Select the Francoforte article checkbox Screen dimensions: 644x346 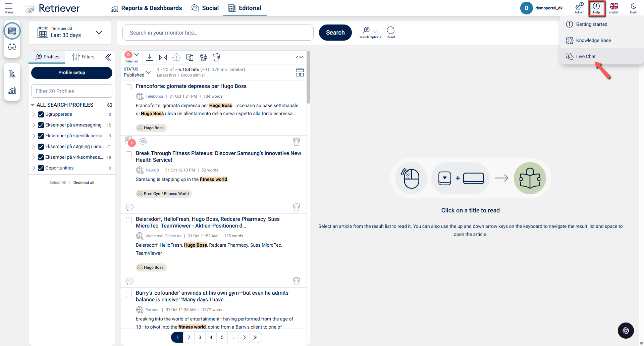(129, 87)
